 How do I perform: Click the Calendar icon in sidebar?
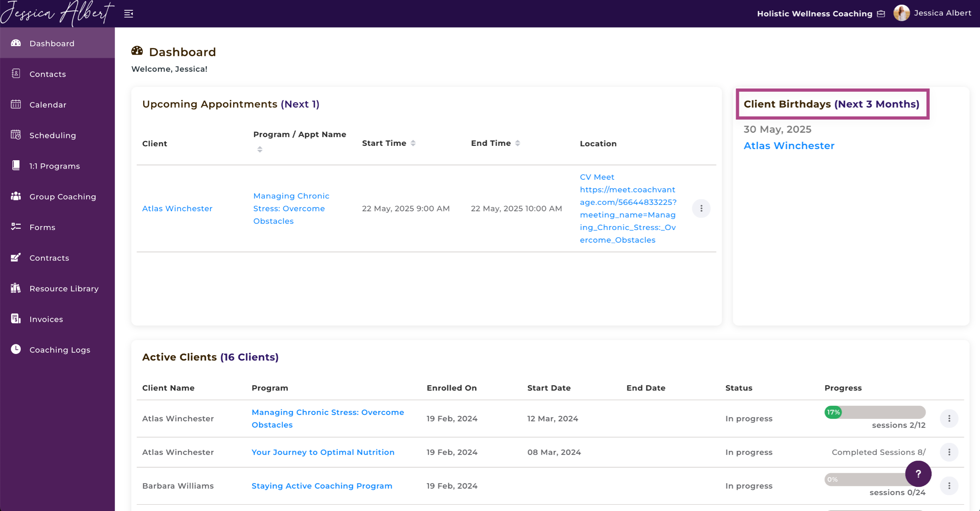pyautogui.click(x=16, y=104)
